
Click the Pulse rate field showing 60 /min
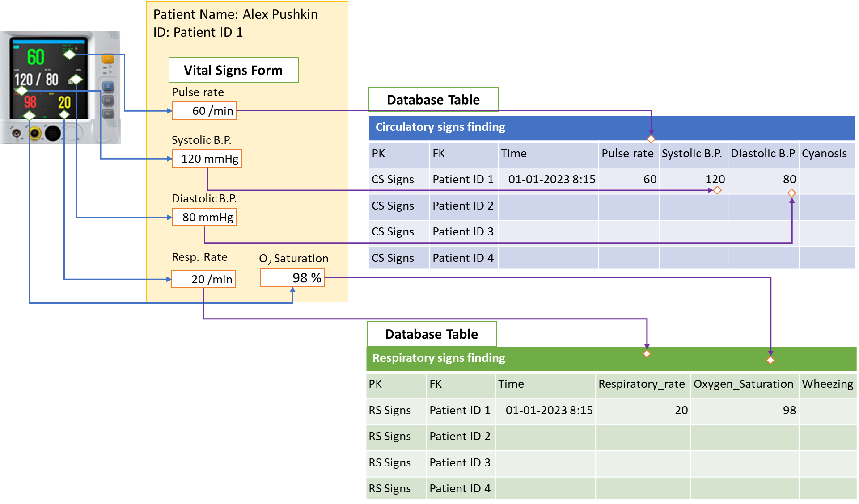[204, 111]
